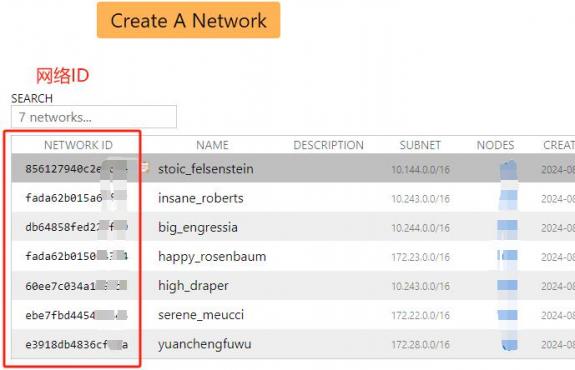575x370 pixels.
Task: Open the stoic_felsenstein network
Action: [206, 169]
